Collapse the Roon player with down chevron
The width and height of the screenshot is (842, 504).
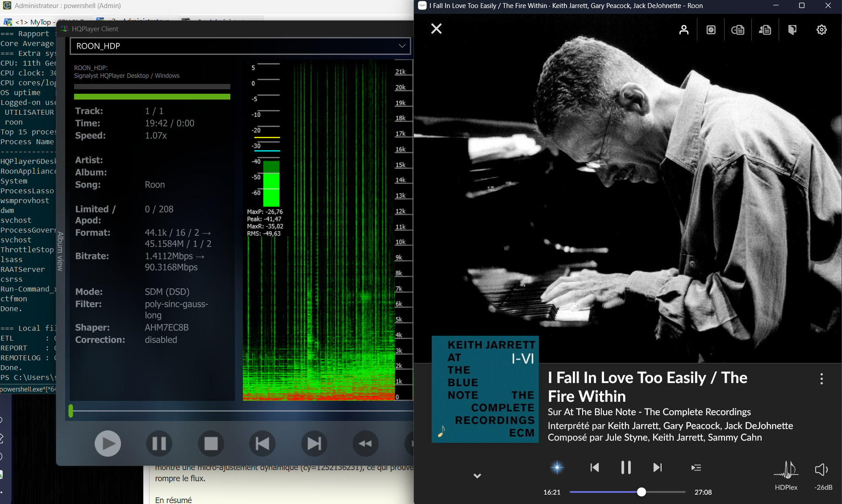tap(477, 476)
